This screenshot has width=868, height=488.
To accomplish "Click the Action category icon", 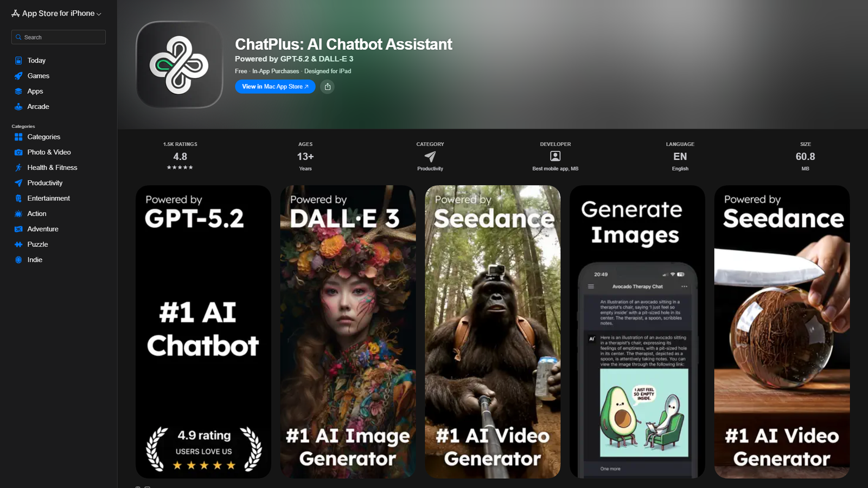I will click(18, 214).
